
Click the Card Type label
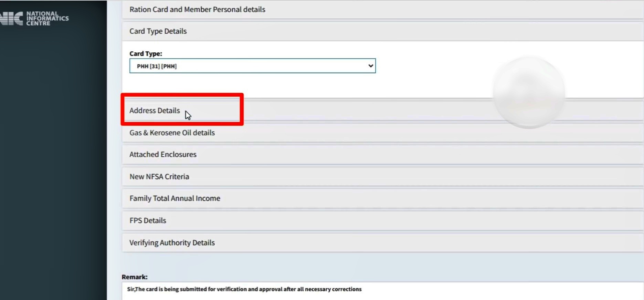point(146,54)
